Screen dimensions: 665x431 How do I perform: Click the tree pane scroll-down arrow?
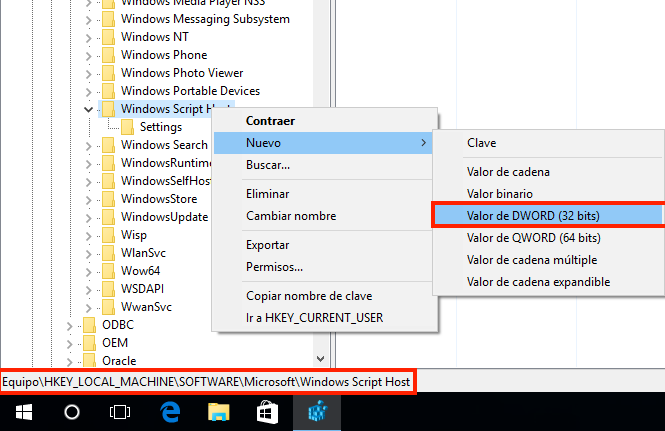pyautogui.click(x=321, y=359)
